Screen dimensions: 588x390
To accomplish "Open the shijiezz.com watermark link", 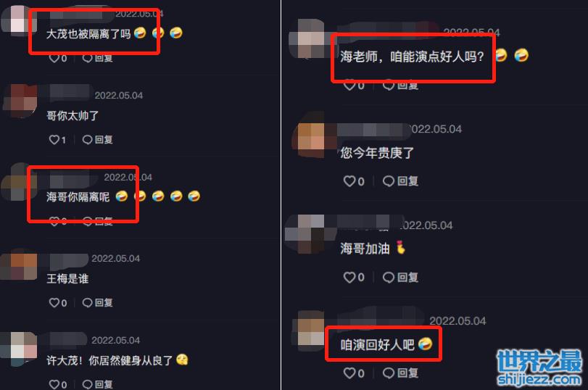I will [x=539, y=368].
